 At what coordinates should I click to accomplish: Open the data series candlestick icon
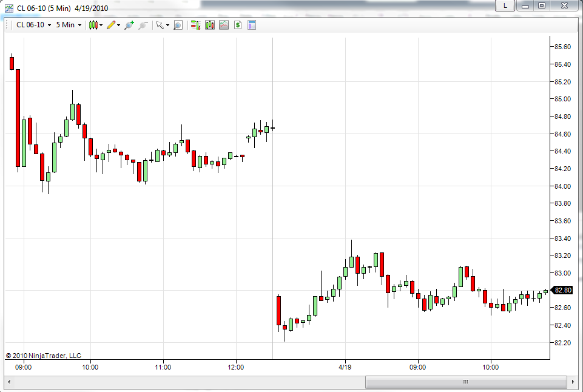(210, 25)
